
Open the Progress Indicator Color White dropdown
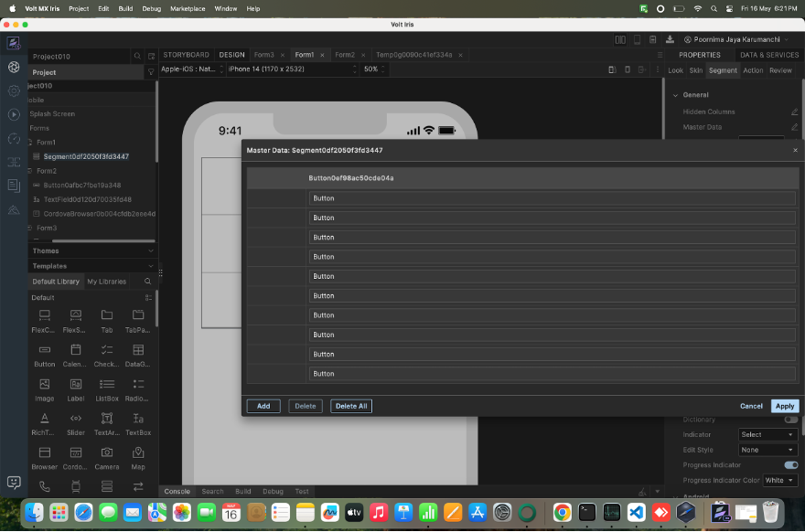click(x=779, y=480)
